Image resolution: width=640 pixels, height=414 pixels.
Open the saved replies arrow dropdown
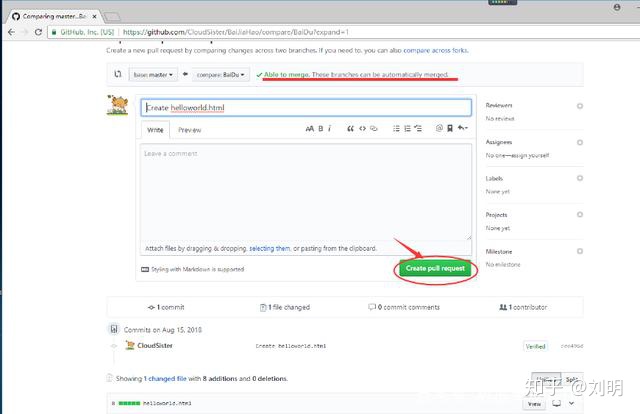(x=462, y=128)
